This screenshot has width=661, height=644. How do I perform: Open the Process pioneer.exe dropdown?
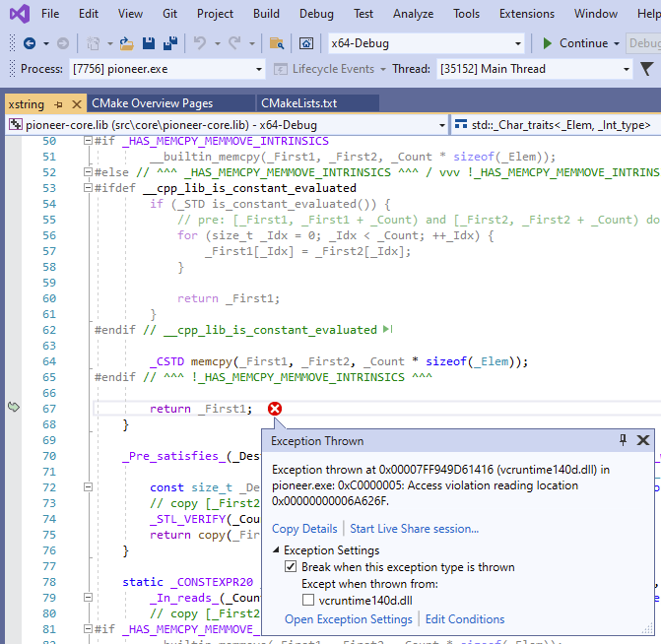click(259, 69)
